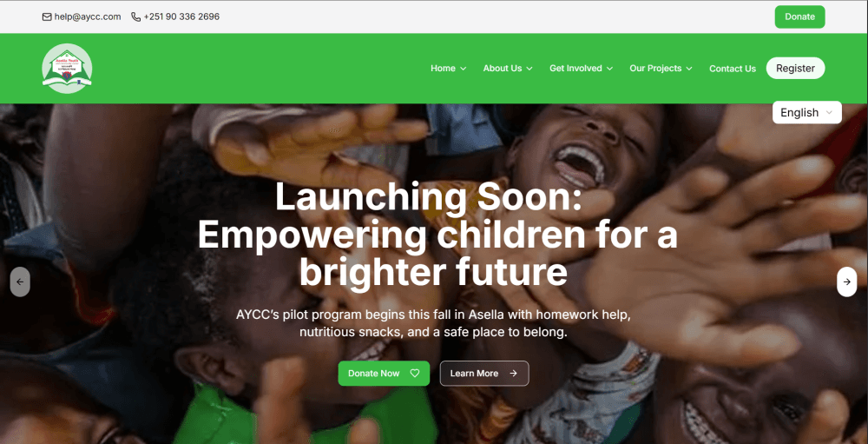Click the phone handset icon

click(135, 17)
